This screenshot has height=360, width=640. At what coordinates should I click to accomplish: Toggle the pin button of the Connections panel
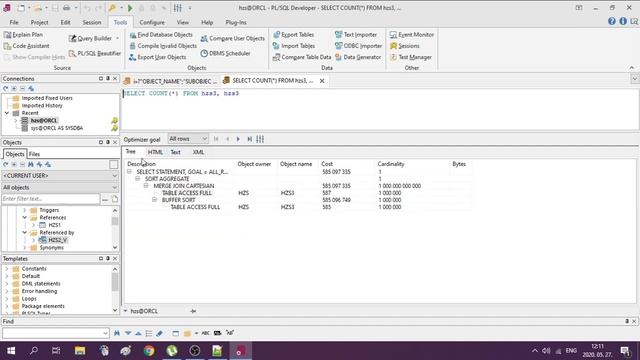pyautogui.click(x=108, y=78)
